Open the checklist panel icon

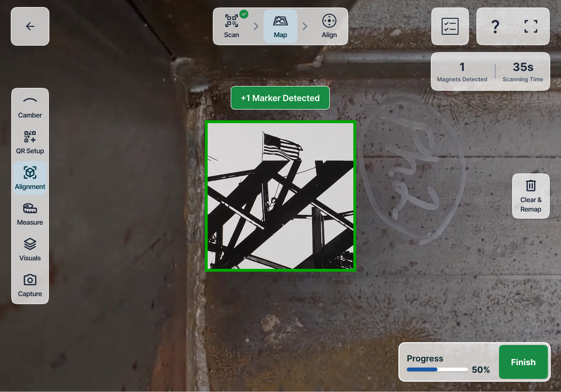[x=450, y=26]
